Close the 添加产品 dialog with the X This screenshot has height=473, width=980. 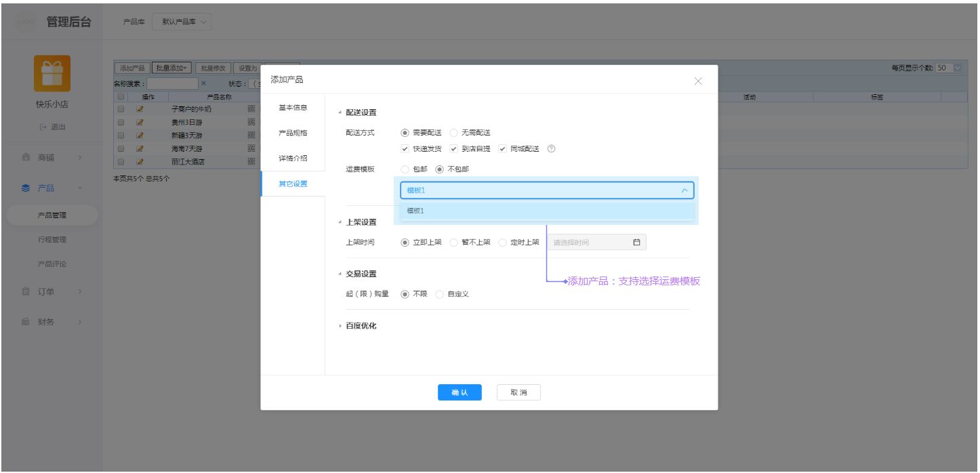pyautogui.click(x=698, y=81)
